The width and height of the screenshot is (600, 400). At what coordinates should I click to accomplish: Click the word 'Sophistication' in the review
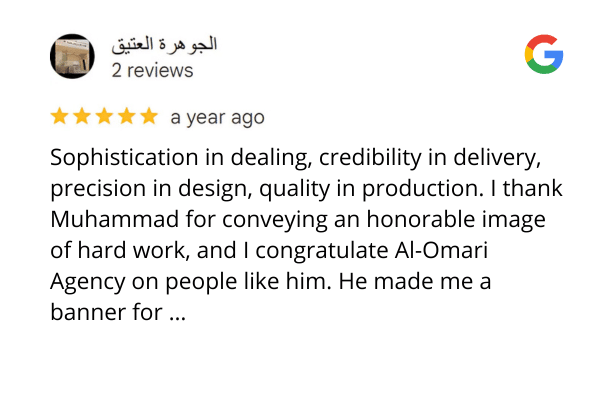(x=124, y=158)
